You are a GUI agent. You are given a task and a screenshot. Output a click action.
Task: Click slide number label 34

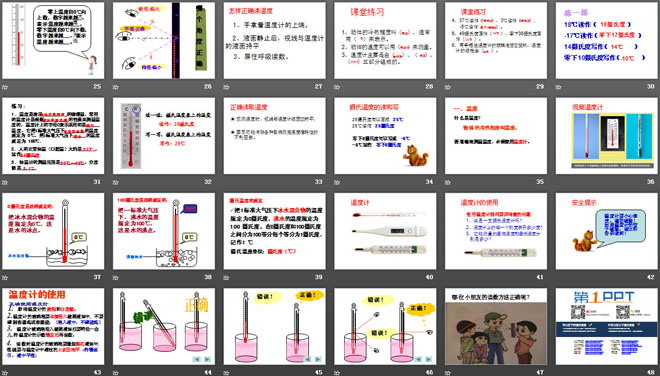429,182
